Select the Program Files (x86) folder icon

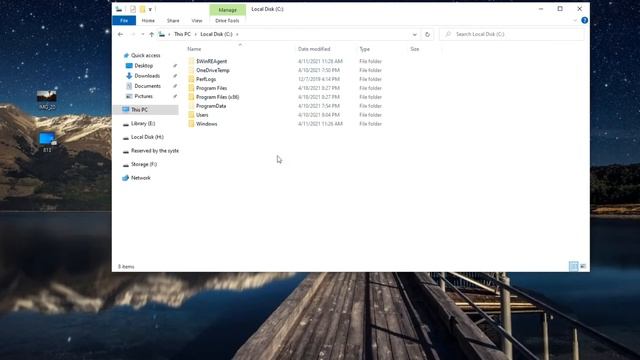[x=191, y=97]
